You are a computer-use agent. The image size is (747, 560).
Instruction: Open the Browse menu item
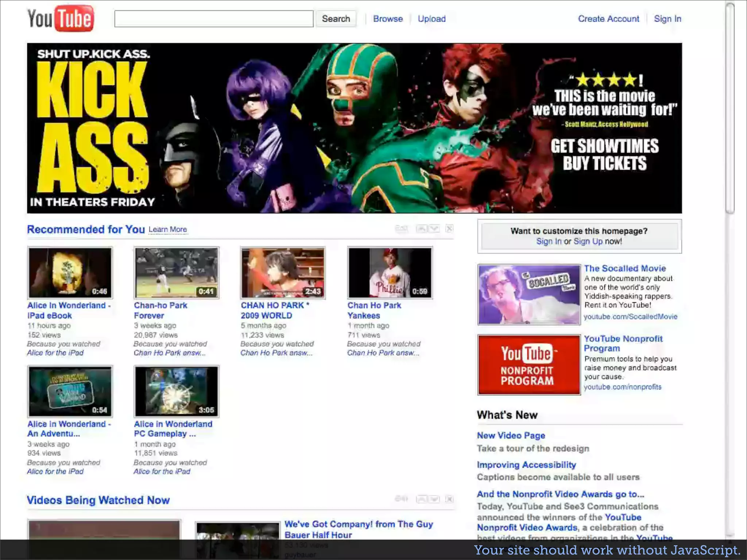(388, 19)
